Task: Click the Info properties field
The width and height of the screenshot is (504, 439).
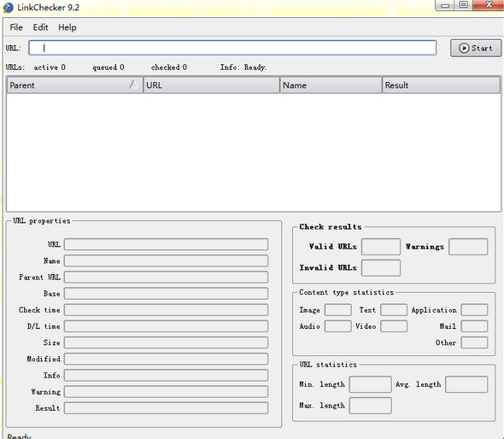Action: coord(166,375)
